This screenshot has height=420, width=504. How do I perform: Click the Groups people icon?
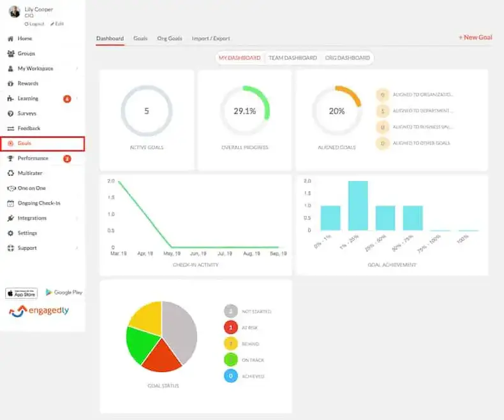pos(10,54)
